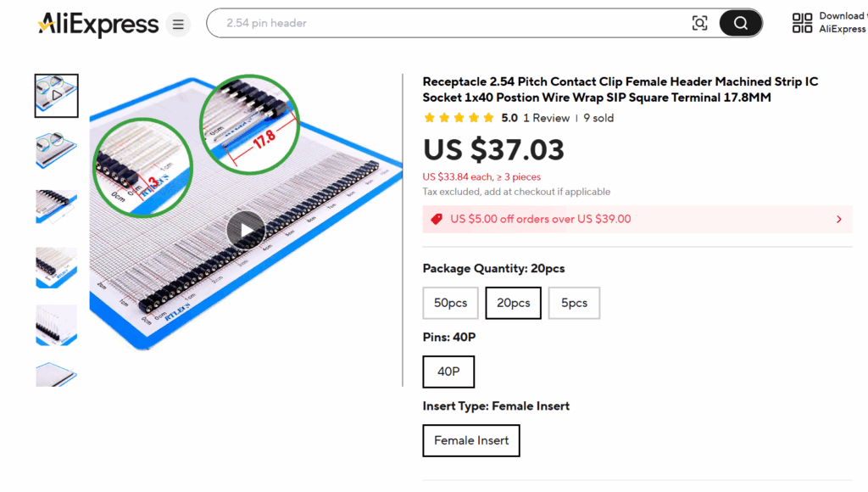Click the five-star rating icons
Screen dimensions: 868x492
[459, 118]
